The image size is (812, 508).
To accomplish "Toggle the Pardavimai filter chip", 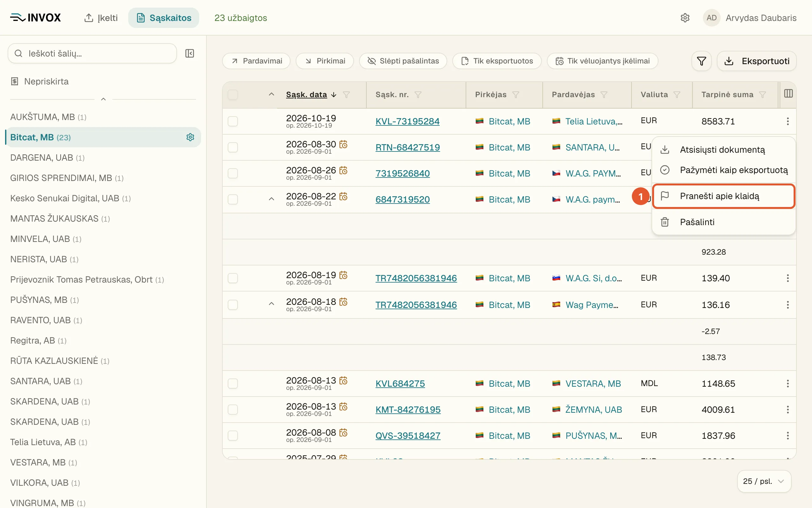I will tap(256, 61).
